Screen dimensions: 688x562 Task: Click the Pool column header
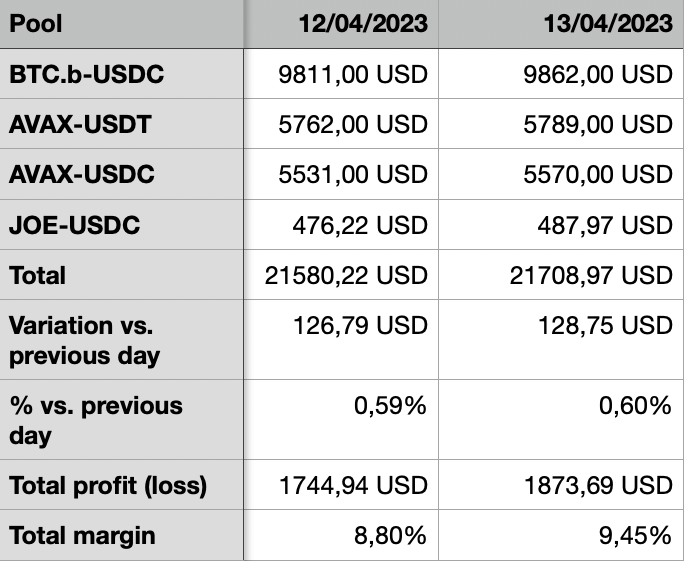36,24
